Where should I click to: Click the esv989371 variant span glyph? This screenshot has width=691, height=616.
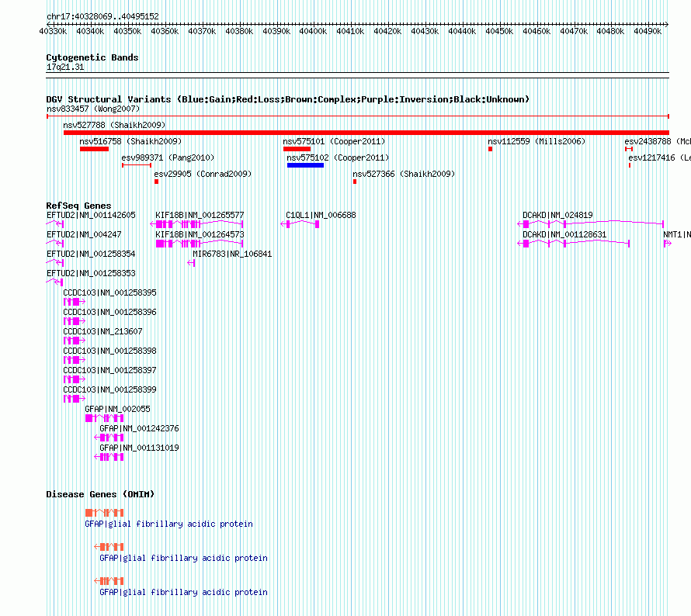coord(137,165)
